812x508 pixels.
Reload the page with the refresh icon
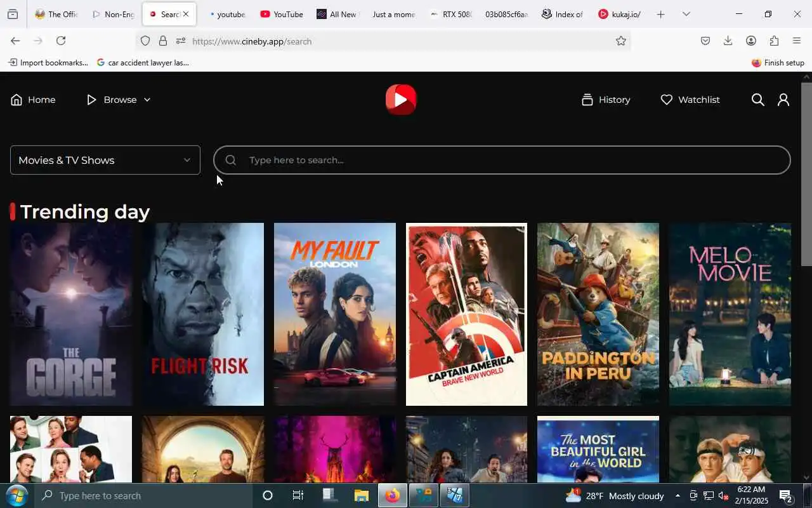61,41
